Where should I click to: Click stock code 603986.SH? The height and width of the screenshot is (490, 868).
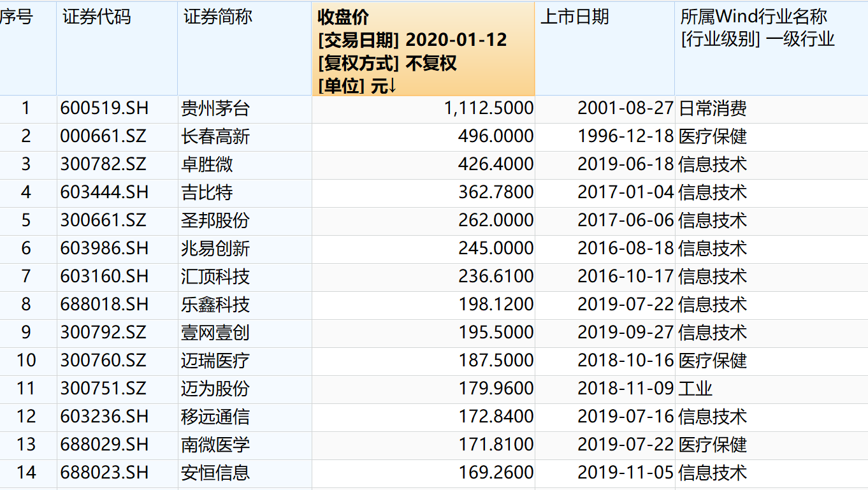tap(105, 249)
